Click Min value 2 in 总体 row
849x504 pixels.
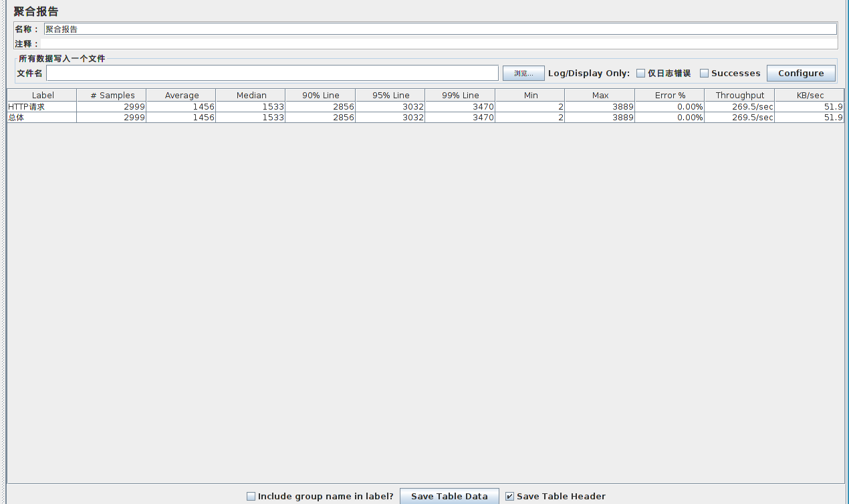[x=530, y=117]
